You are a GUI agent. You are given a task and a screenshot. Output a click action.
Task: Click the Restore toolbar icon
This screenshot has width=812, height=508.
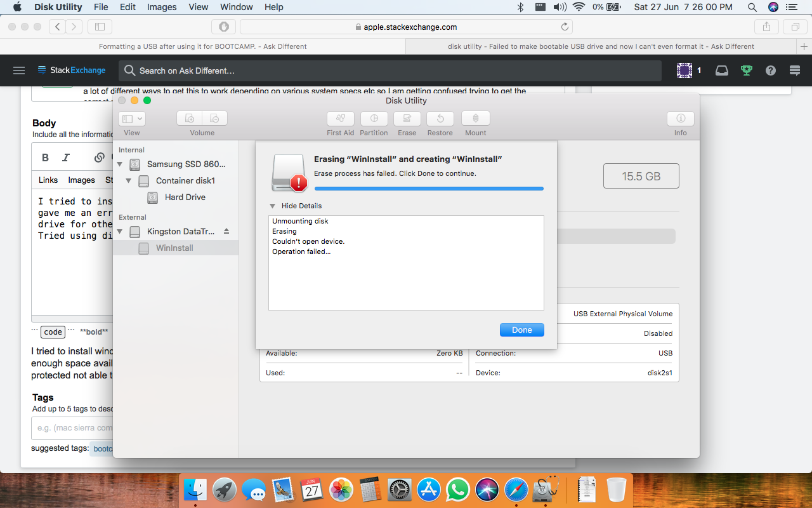coord(440,118)
